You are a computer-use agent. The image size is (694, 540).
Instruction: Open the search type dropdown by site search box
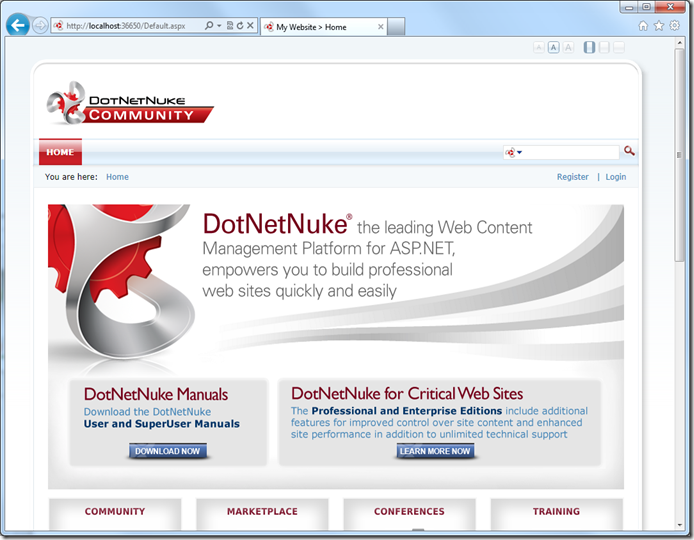point(514,153)
